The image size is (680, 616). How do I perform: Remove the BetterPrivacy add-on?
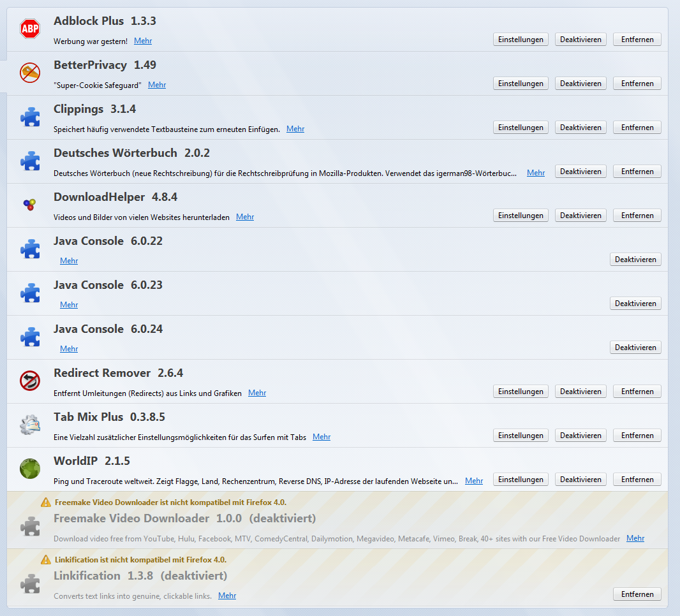coord(637,84)
